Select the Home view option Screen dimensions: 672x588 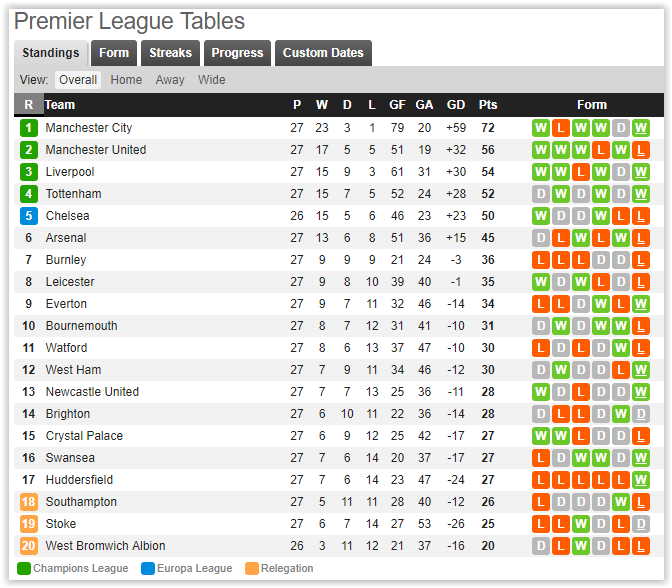(126, 80)
